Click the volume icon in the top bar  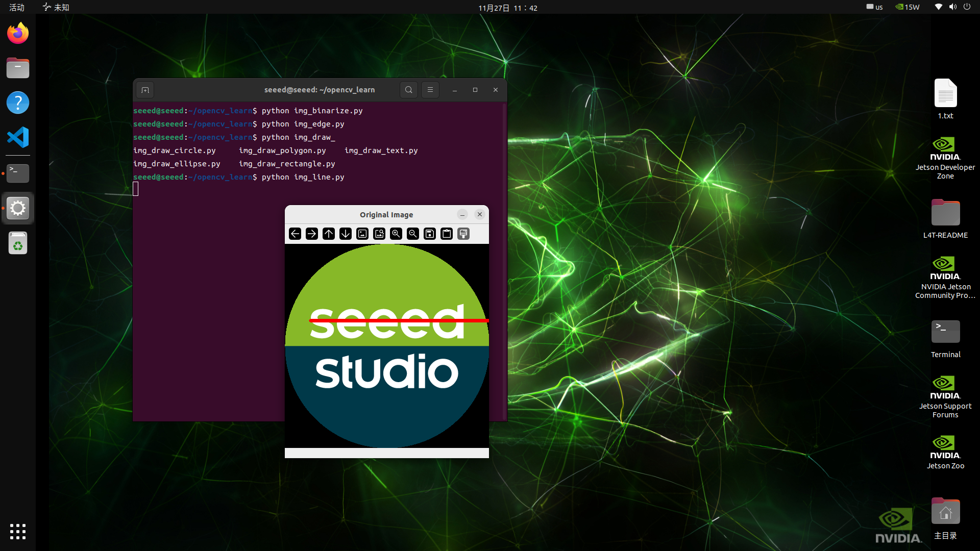952,7
